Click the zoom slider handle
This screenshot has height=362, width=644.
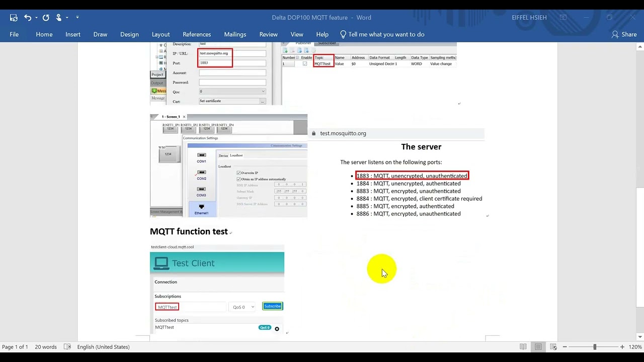[x=595, y=347]
